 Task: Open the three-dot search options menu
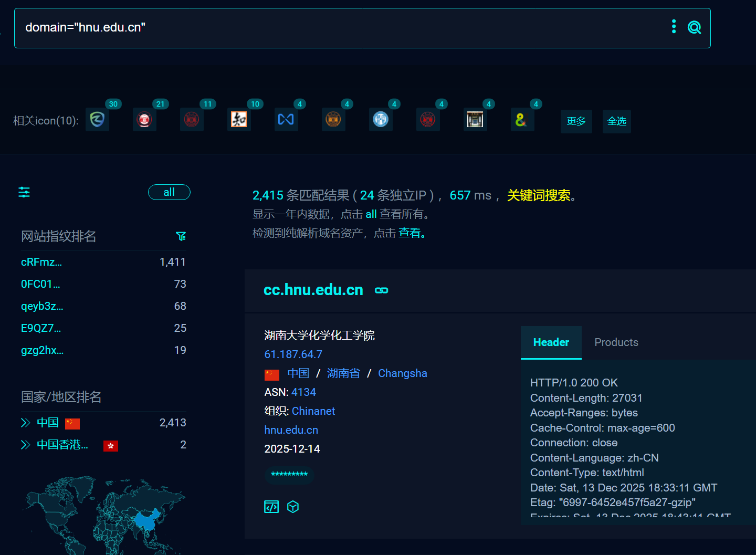(x=674, y=27)
